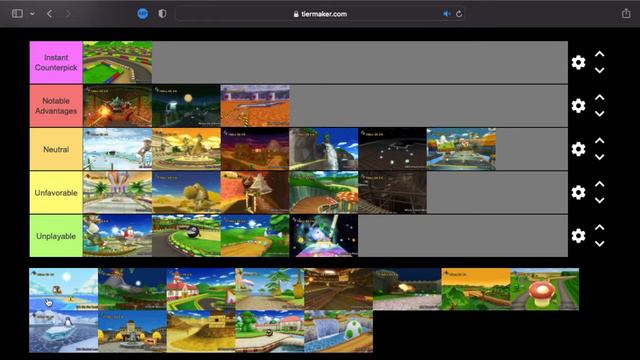Viewport: 640px width, 360px height.
Task: Open the privacy shield icon
Action: point(162,13)
